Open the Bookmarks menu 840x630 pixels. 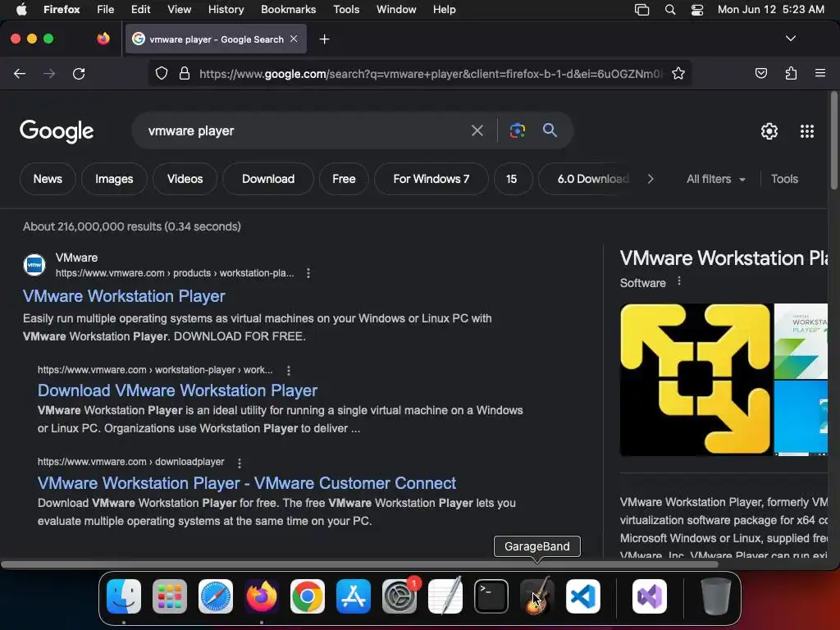click(x=288, y=10)
